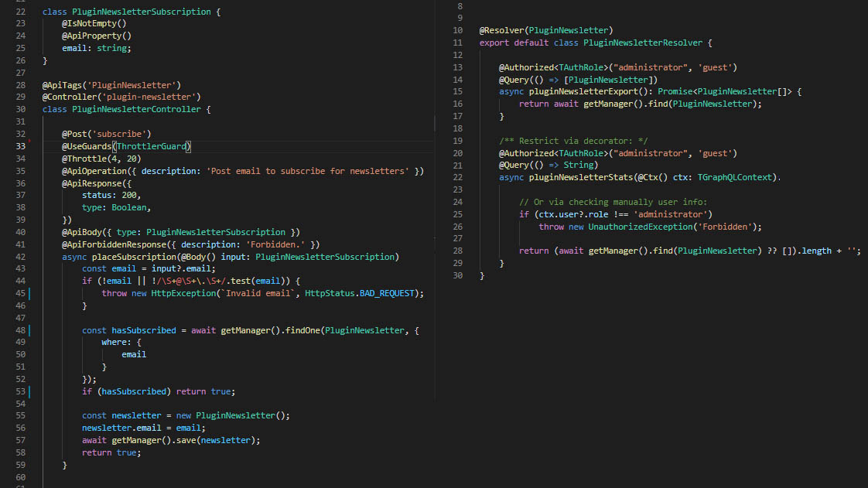868x488 pixels.
Task: Click 'return true;' on line 58
Action: click(111, 453)
